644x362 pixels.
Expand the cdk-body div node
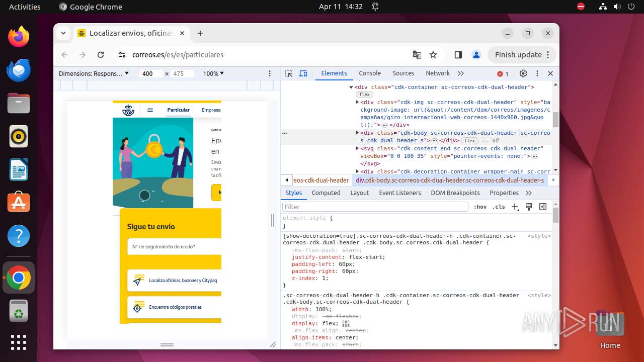358,133
